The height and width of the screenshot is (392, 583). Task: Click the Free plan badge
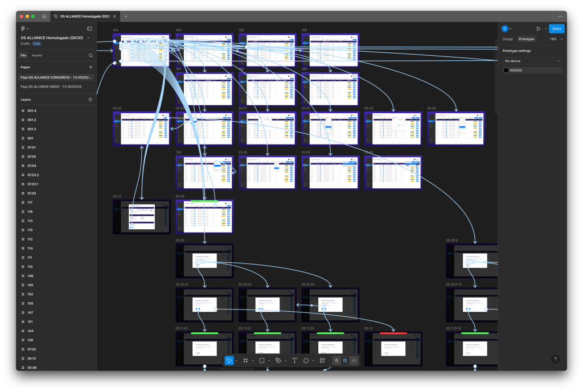click(36, 44)
